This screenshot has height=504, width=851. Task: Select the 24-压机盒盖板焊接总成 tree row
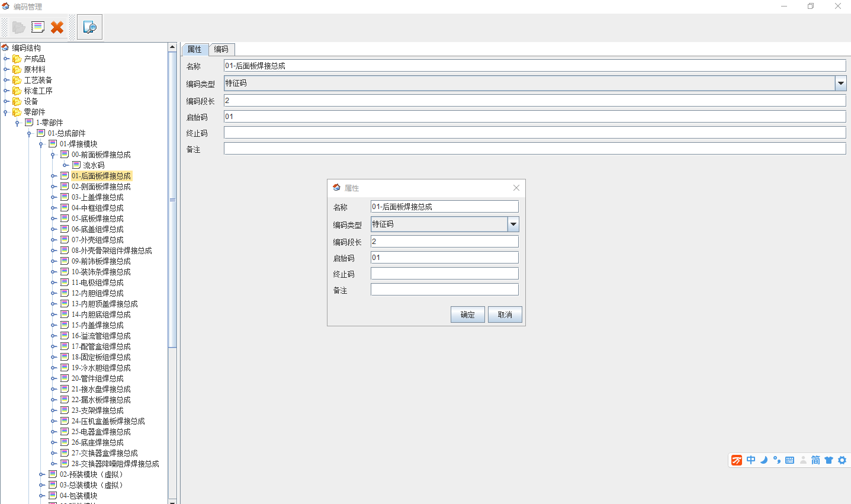(x=108, y=421)
